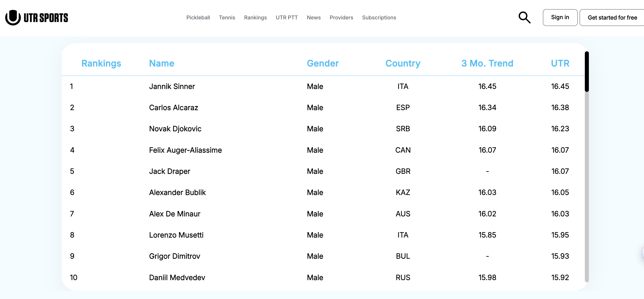Click Novak Djokovic in the table

tap(175, 129)
